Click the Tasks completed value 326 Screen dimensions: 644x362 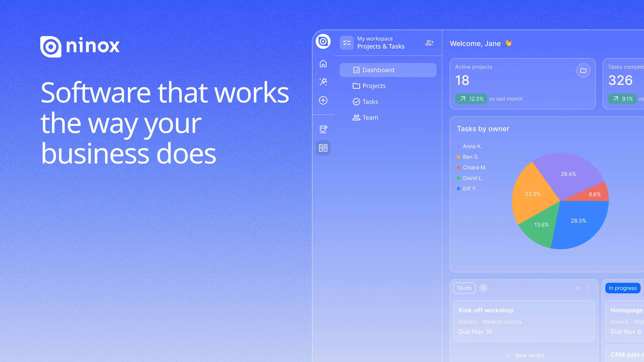[x=621, y=80]
